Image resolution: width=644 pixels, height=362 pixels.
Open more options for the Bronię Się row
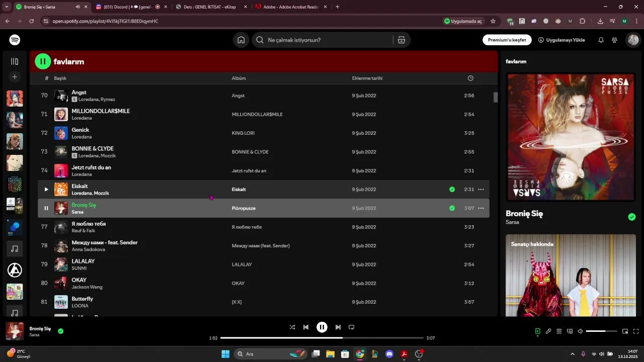click(x=481, y=208)
